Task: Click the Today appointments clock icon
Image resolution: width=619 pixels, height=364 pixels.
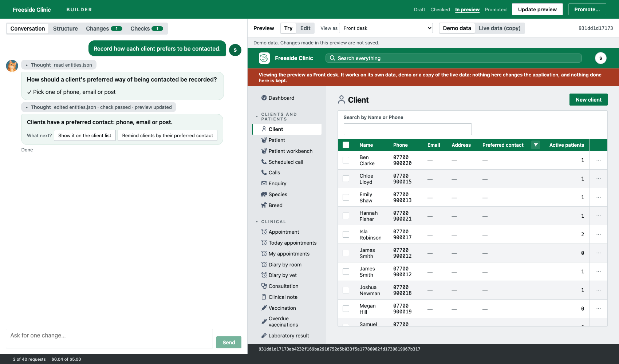Action: coord(264,243)
